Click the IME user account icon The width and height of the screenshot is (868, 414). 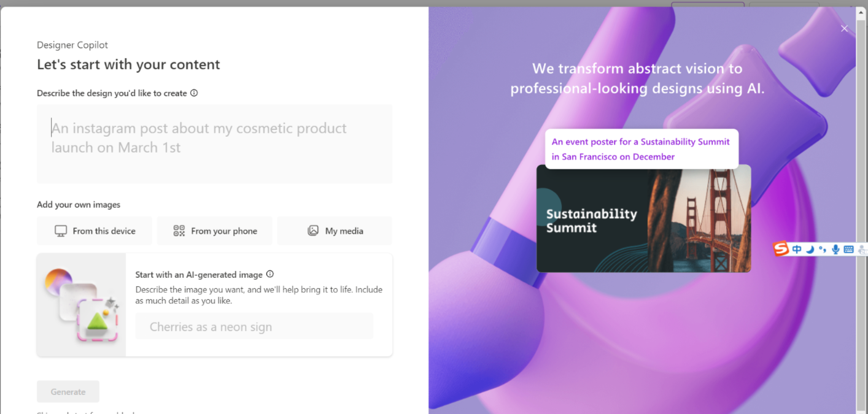[862, 250]
